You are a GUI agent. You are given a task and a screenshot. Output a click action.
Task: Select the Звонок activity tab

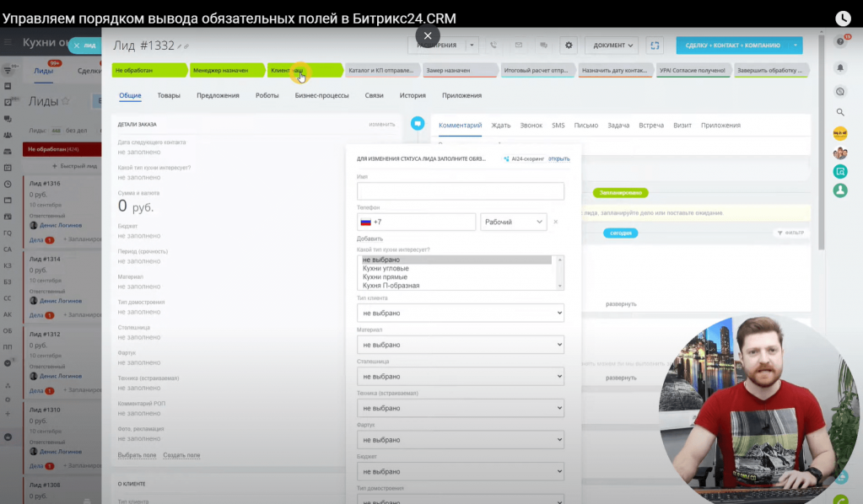pyautogui.click(x=531, y=126)
